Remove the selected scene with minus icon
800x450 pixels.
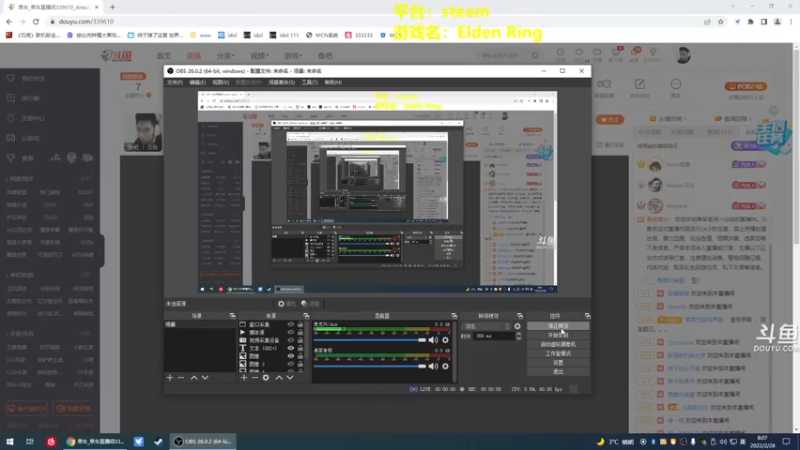[x=181, y=378]
